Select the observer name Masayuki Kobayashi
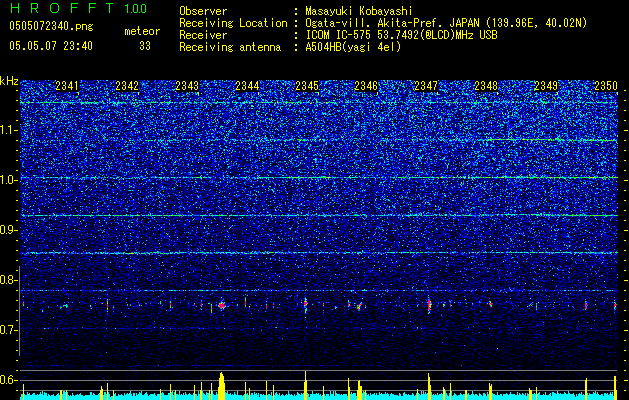Screen dimensions: 629x400 point(359,11)
